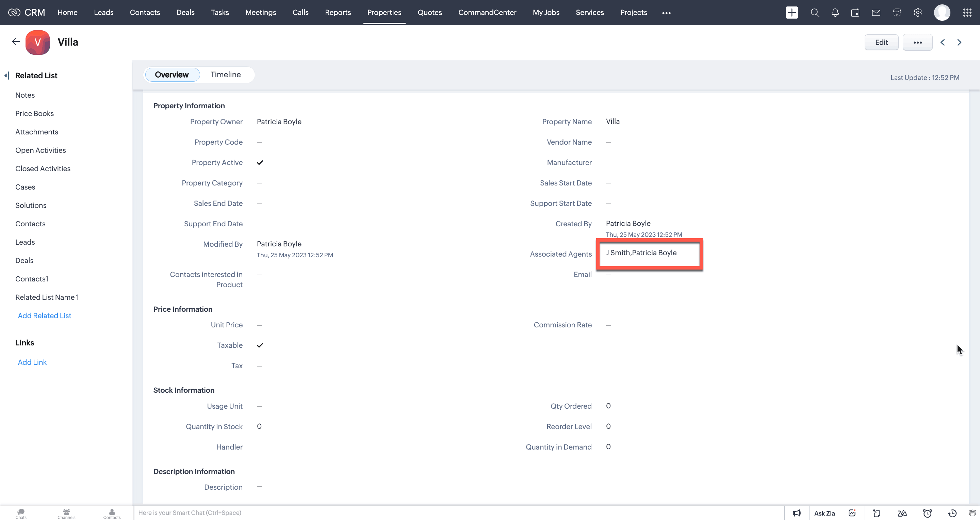Go to next record arrow

[959, 42]
